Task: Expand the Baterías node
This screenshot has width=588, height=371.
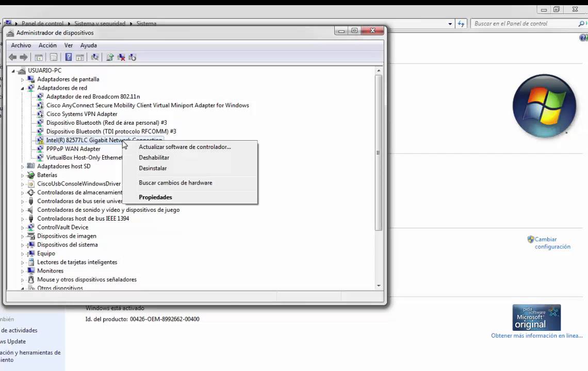Action: click(x=23, y=175)
